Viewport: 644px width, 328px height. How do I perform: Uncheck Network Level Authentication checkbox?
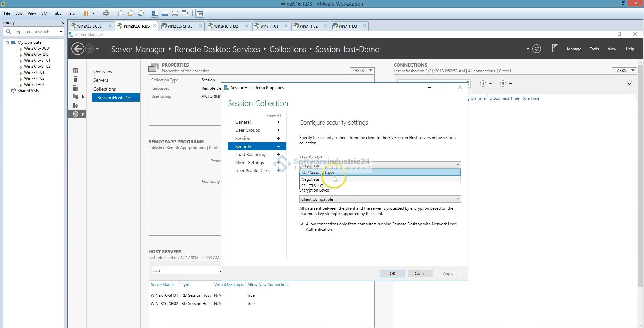tap(302, 224)
